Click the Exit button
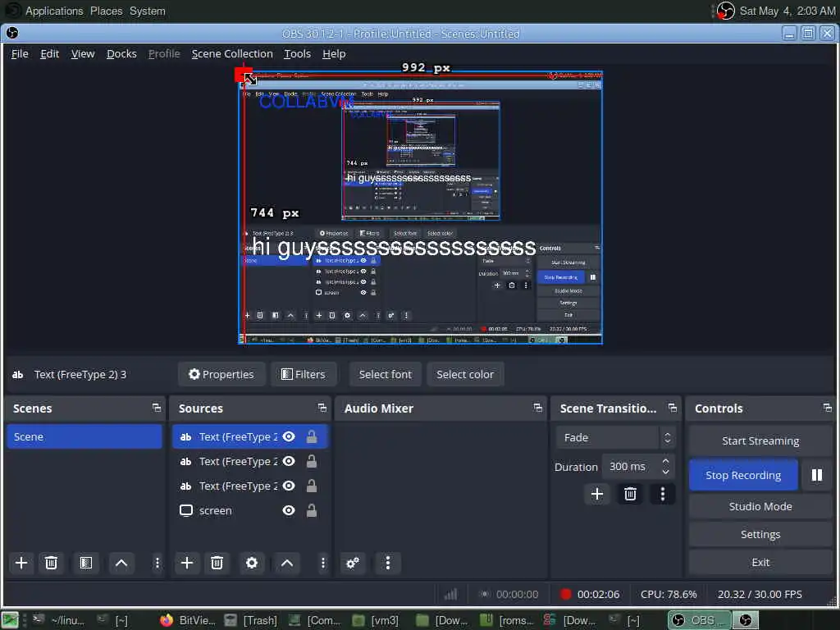Screen dimensions: 840x630 (760, 562)
